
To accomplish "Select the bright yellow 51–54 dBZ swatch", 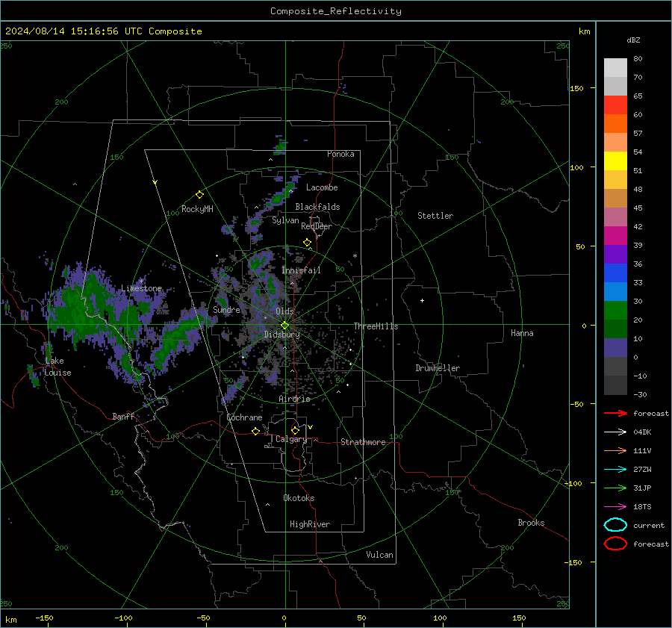I will (615, 161).
